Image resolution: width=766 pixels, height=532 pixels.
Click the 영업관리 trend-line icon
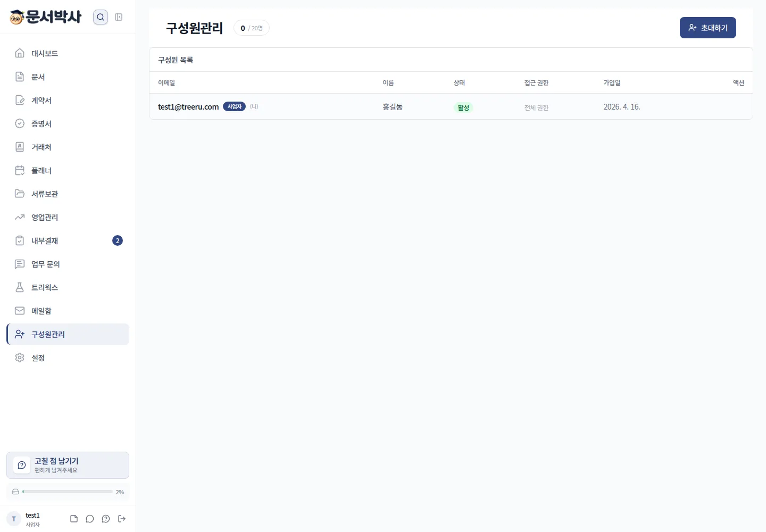tap(20, 217)
